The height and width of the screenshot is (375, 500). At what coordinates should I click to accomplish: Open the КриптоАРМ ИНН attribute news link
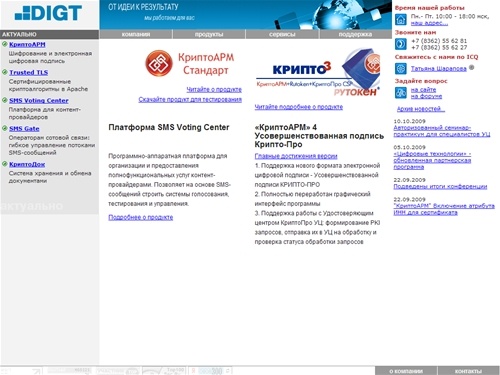(x=444, y=209)
